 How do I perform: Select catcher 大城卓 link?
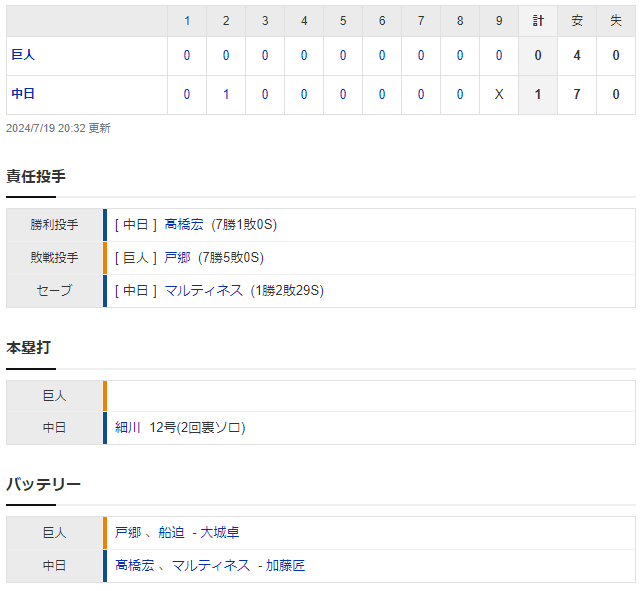220,533
